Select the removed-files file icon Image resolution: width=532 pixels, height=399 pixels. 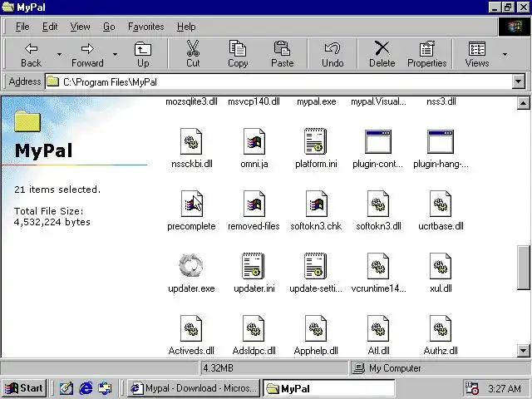(254, 204)
